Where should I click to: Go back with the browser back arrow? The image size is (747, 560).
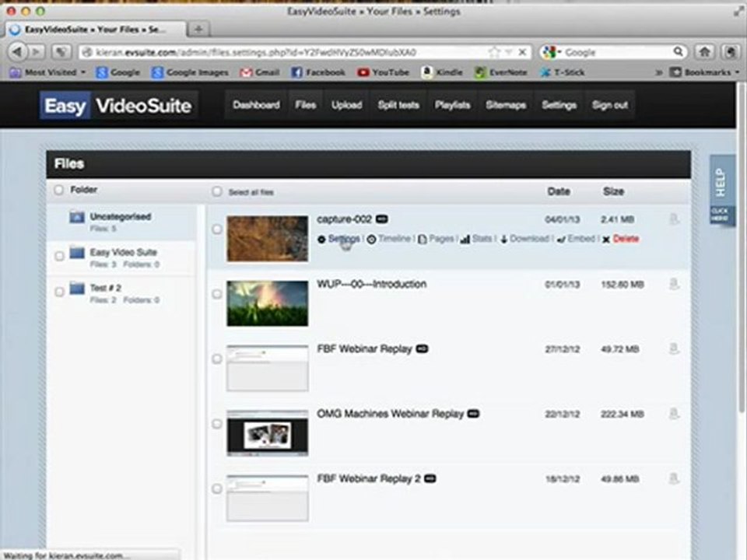tap(17, 51)
